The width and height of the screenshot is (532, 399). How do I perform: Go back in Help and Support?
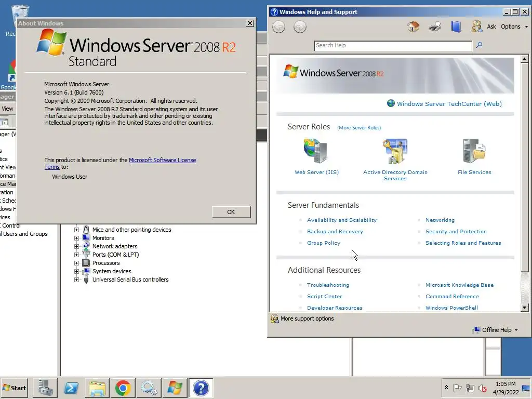coord(278,27)
